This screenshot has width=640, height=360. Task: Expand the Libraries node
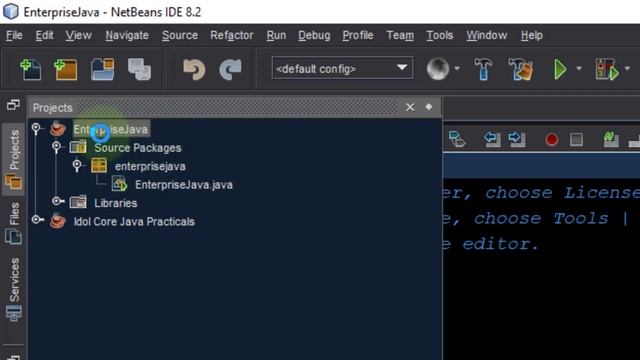point(58,201)
